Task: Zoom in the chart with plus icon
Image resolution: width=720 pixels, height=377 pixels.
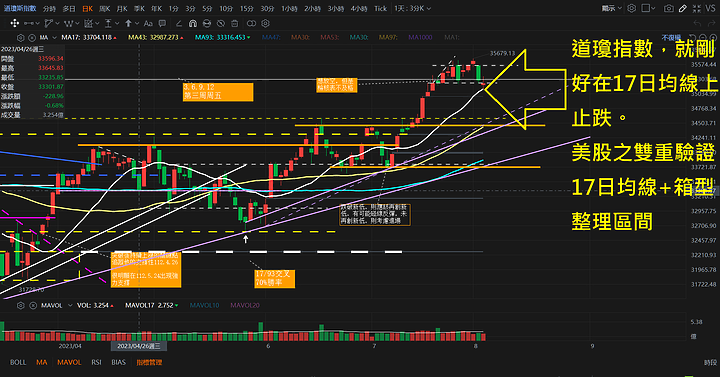Action: click(x=713, y=38)
